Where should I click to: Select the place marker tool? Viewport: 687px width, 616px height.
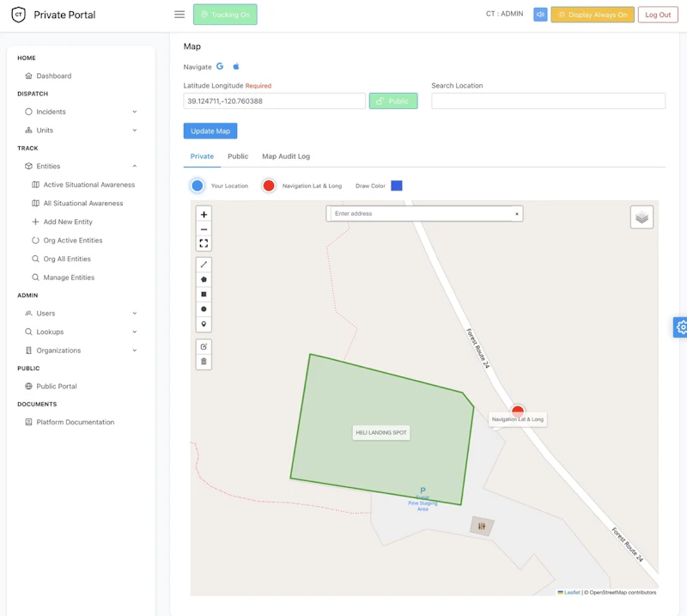[204, 324]
